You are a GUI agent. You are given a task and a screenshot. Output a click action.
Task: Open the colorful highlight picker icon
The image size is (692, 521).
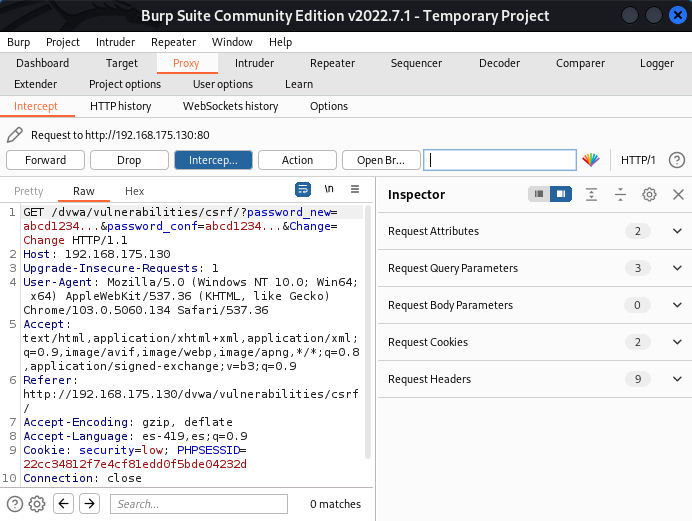[x=590, y=160]
